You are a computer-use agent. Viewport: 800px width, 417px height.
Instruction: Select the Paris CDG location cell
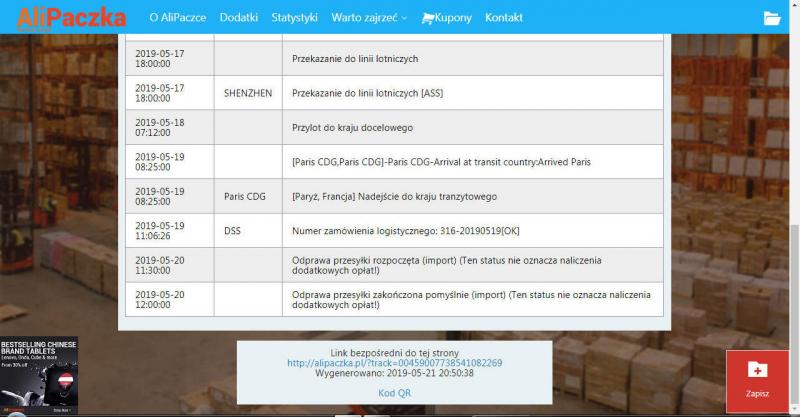point(248,196)
